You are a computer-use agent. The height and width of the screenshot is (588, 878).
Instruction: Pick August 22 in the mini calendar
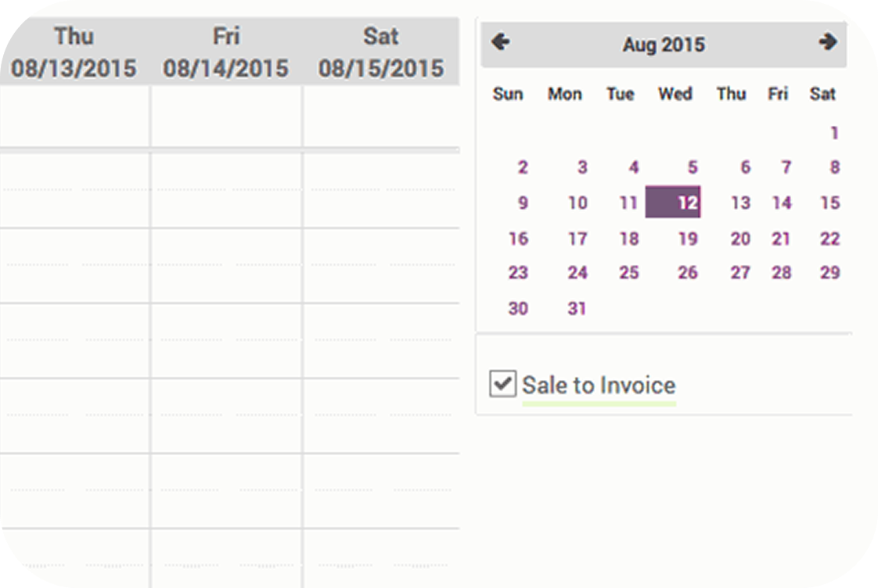(829, 238)
